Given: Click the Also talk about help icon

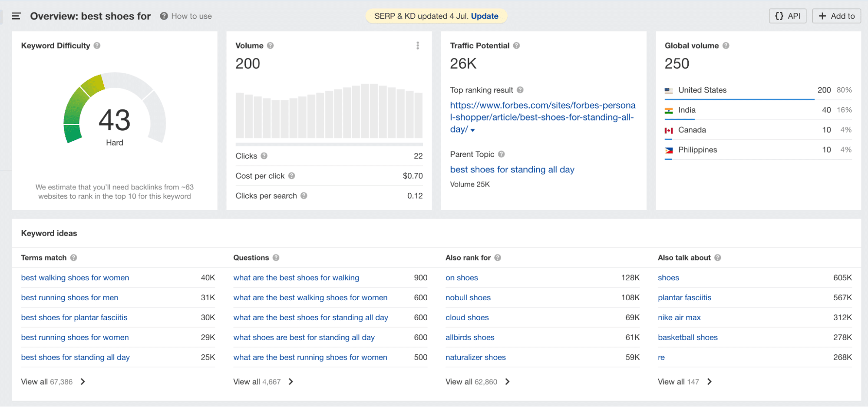Looking at the screenshot, I should pyautogui.click(x=717, y=257).
